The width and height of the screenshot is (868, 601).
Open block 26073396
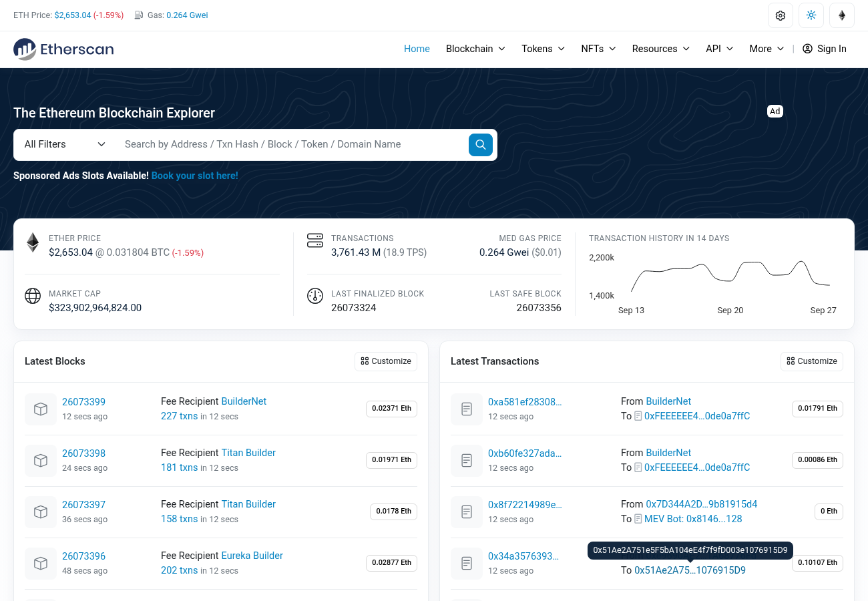tap(83, 556)
